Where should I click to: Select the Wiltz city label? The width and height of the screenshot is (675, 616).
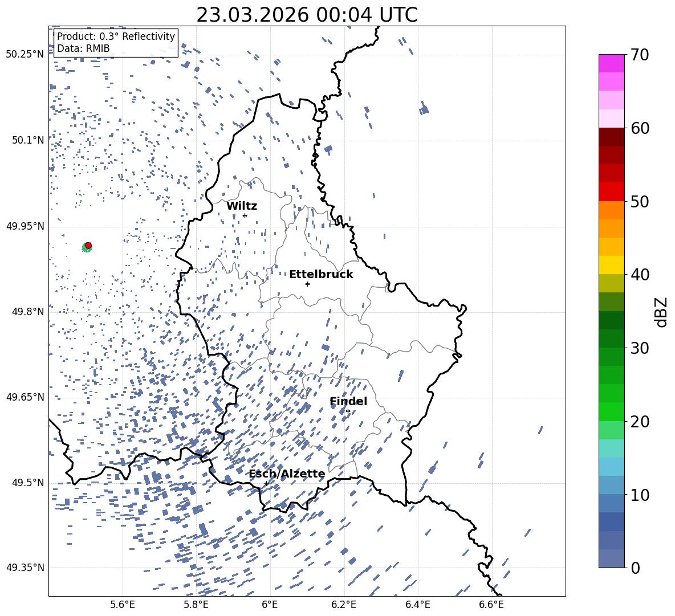(x=242, y=206)
